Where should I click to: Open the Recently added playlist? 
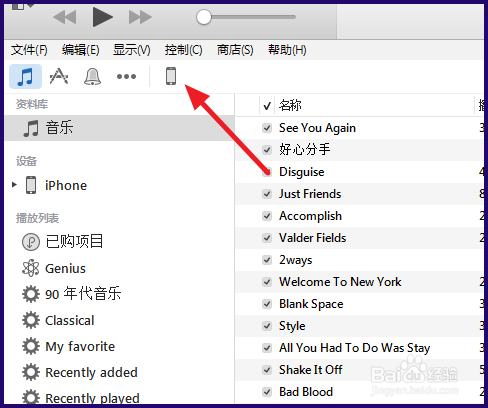coord(91,372)
